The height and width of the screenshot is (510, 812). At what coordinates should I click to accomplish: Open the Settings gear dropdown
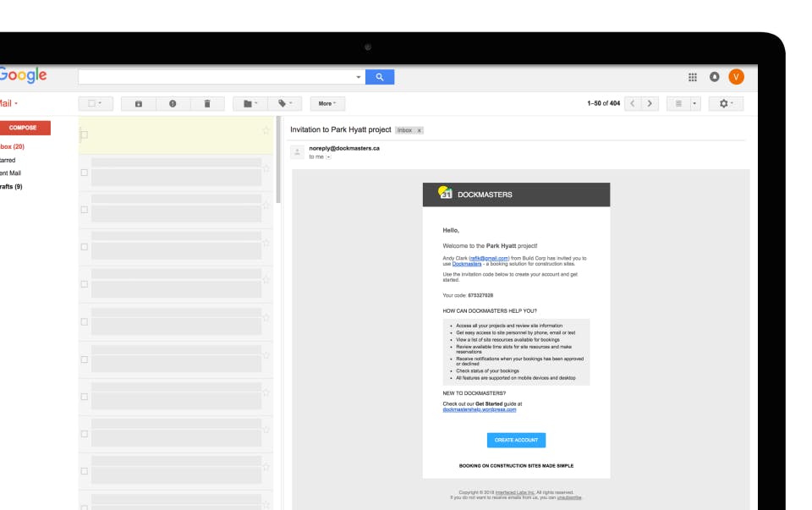[726, 103]
